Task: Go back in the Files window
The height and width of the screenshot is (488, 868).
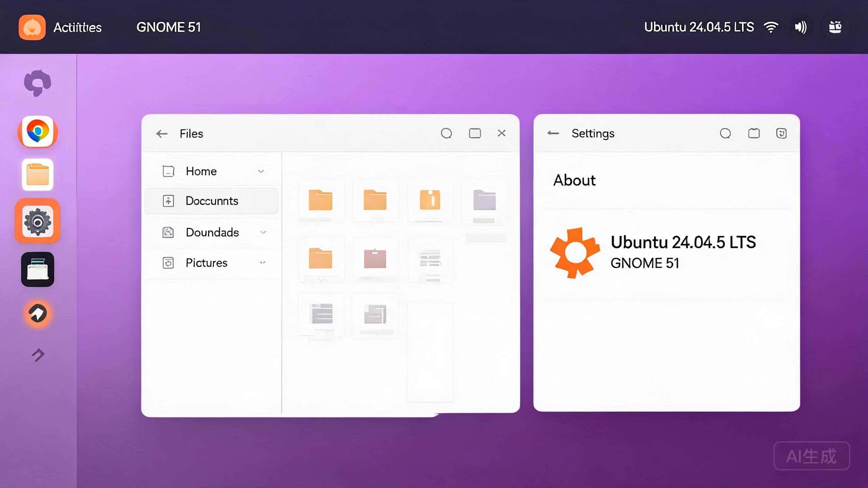Action: click(x=162, y=134)
